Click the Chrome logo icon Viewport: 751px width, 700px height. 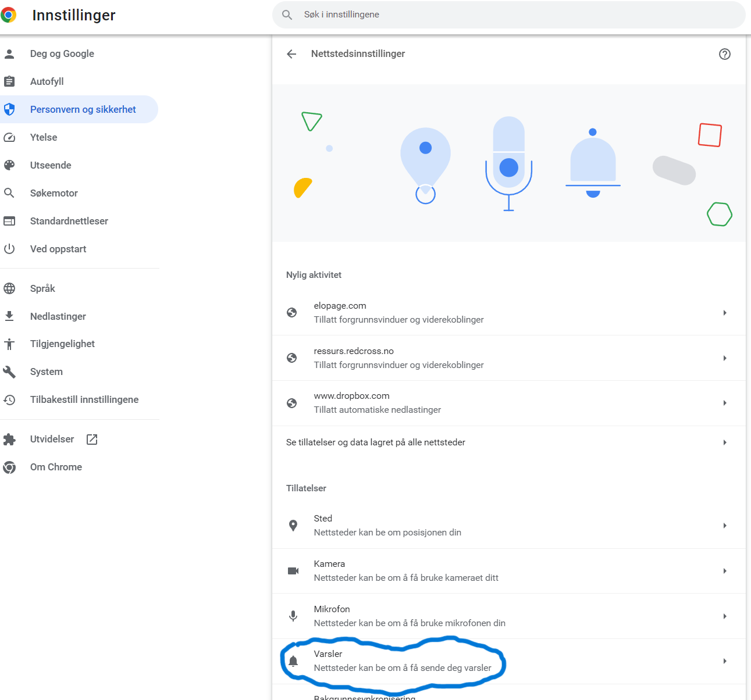(x=9, y=15)
